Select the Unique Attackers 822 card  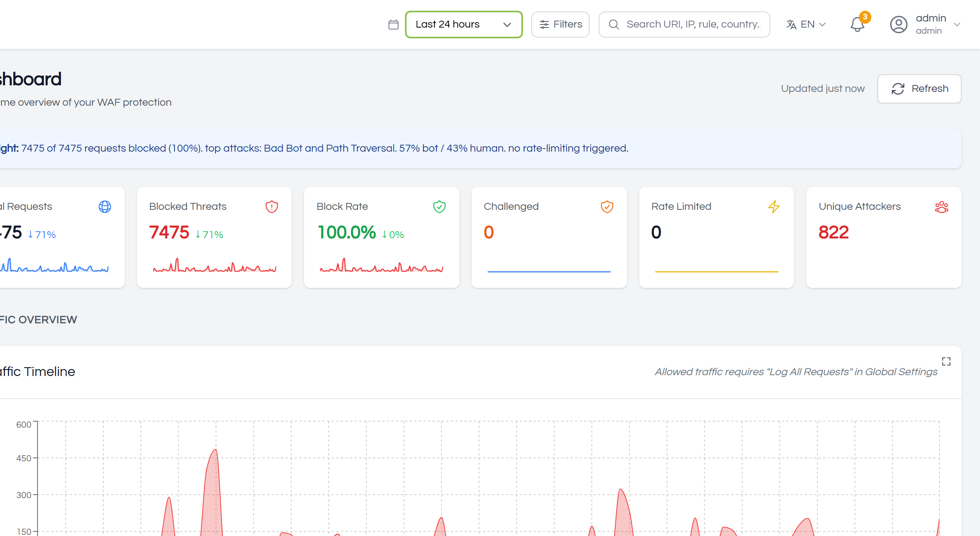pyautogui.click(x=884, y=237)
